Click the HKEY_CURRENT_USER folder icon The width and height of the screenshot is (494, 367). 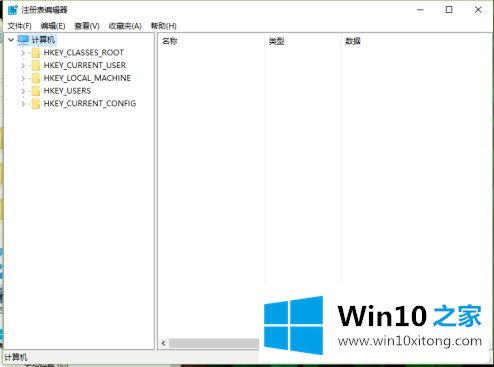pos(35,65)
